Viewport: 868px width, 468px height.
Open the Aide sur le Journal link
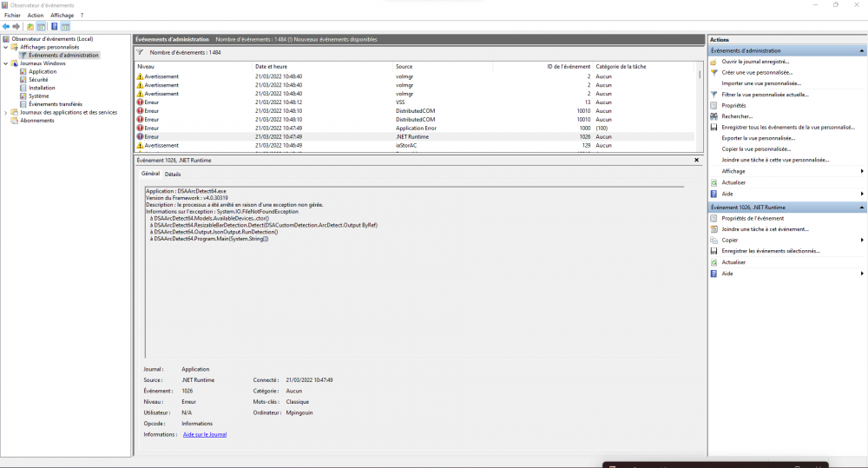tap(204, 434)
